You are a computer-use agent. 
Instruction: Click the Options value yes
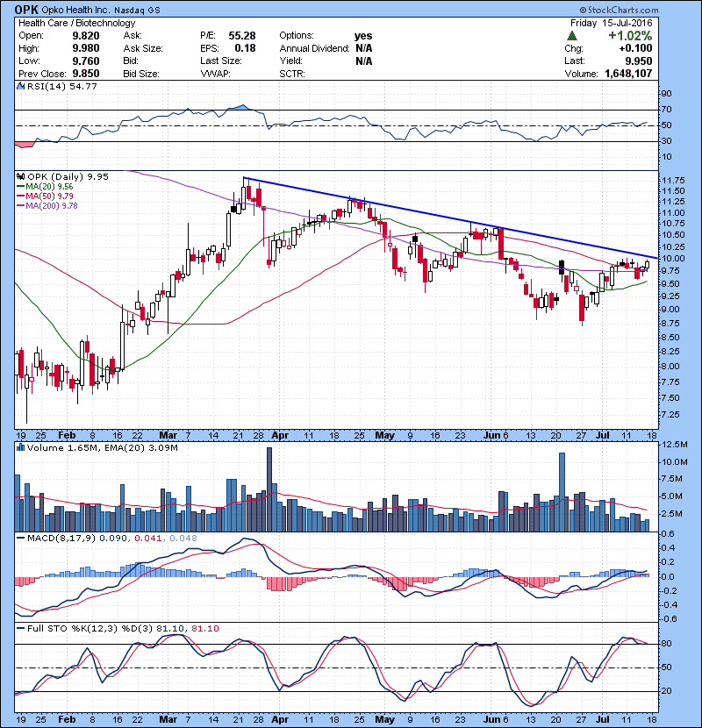point(363,36)
